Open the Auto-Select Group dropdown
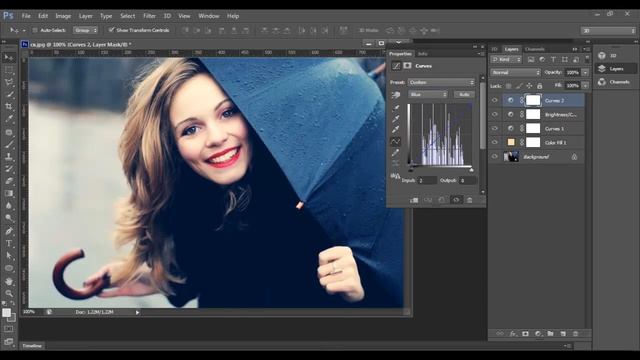This screenshot has height=360, width=640. tap(86, 30)
